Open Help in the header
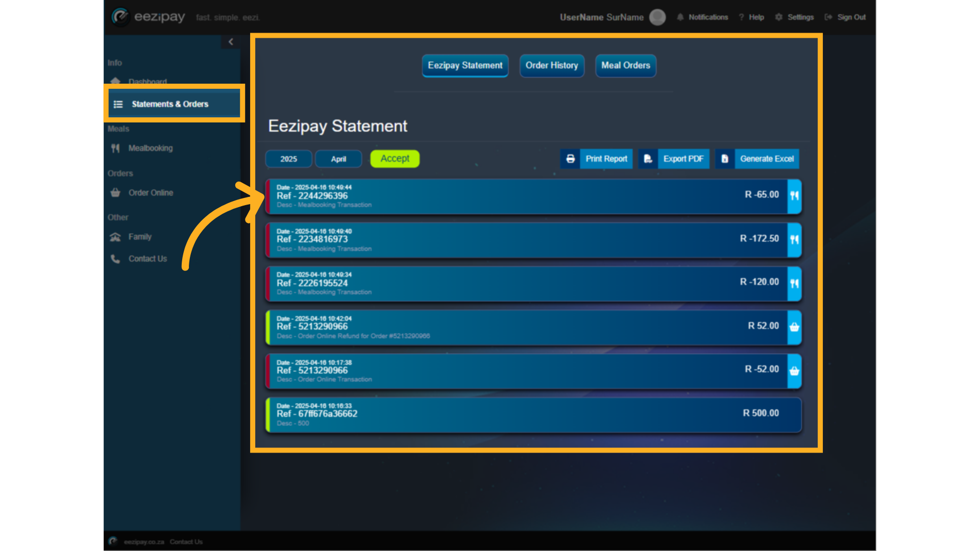 tap(756, 17)
